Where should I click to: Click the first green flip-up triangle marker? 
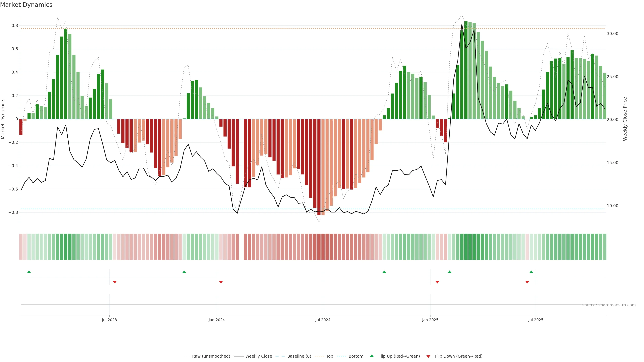tap(29, 272)
